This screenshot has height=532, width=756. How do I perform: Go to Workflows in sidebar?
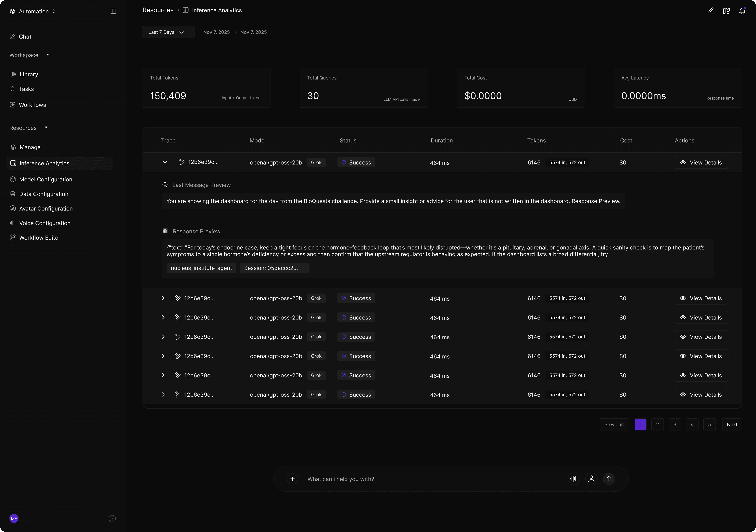(32, 105)
